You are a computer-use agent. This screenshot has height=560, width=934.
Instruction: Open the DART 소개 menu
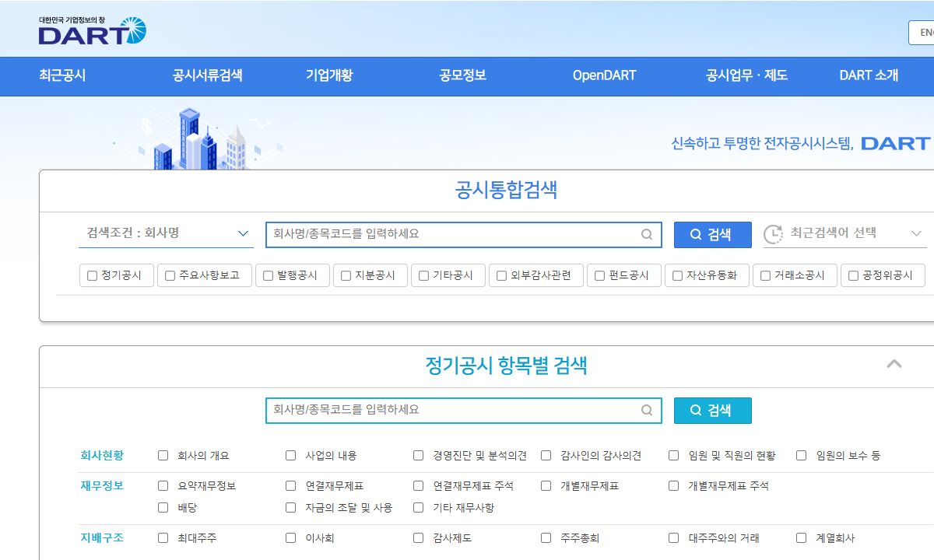pyautogui.click(x=869, y=75)
